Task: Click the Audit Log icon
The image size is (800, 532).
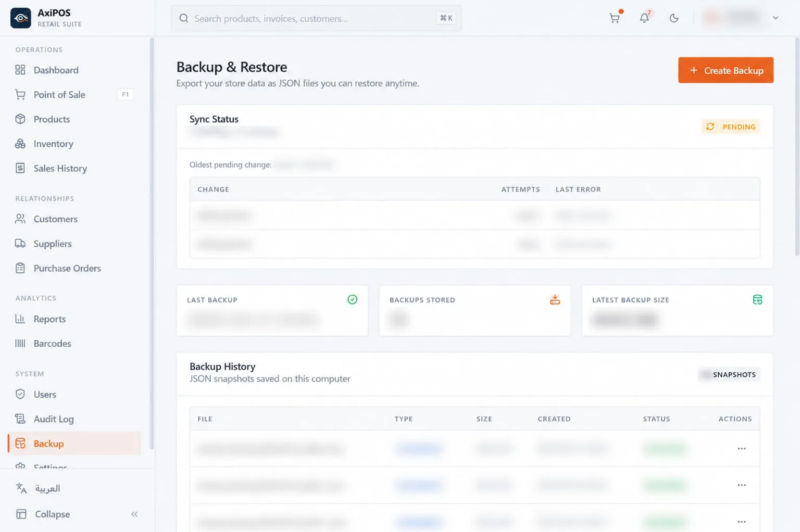Action: (20, 419)
